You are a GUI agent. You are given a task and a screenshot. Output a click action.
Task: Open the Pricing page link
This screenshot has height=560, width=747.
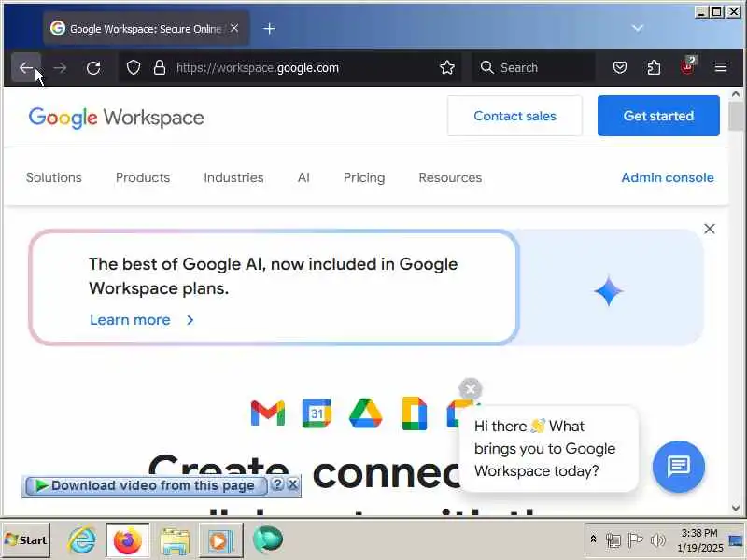(364, 177)
